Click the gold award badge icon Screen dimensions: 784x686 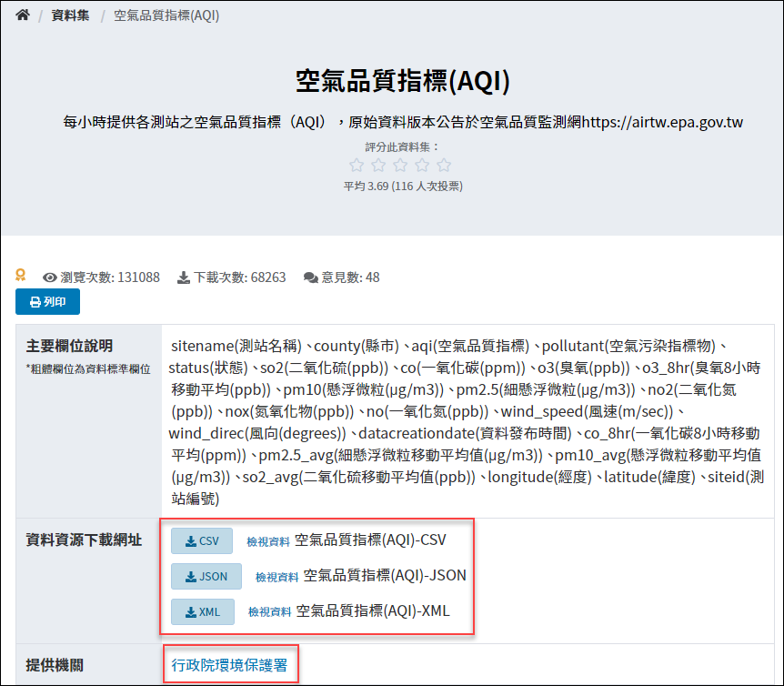point(21,275)
